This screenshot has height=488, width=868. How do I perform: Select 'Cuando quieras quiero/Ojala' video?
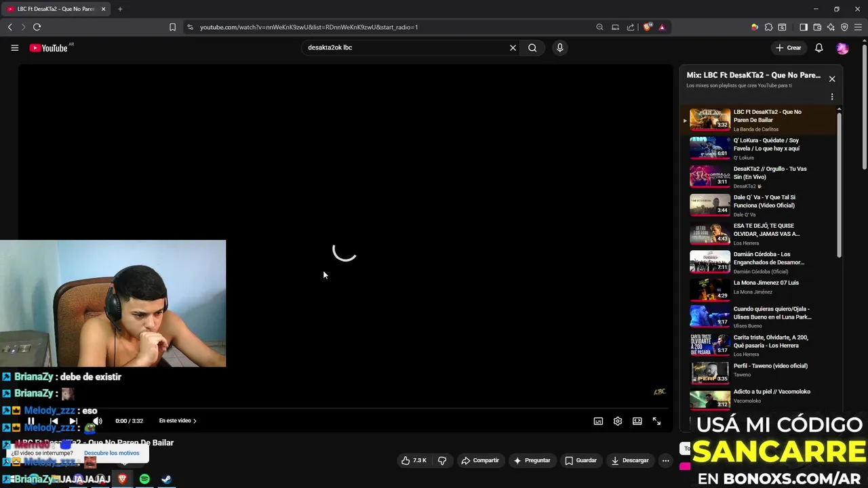[759, 317]
